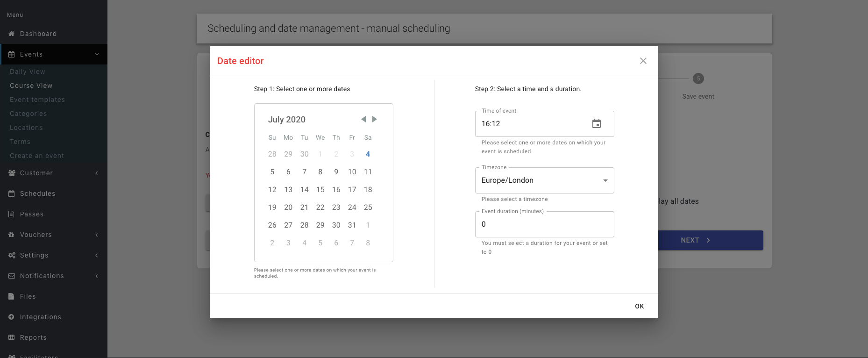Click the Date editor title
This screenshot has height=358, width=868.
241,61
